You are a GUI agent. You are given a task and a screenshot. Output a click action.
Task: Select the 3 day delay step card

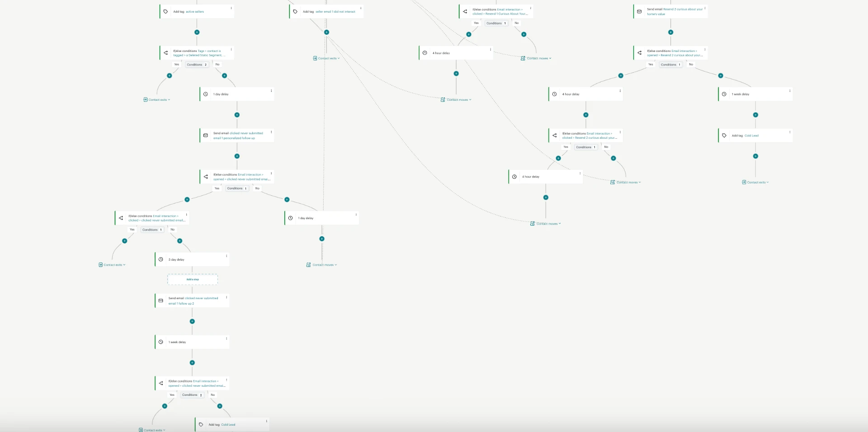(192, 259)
